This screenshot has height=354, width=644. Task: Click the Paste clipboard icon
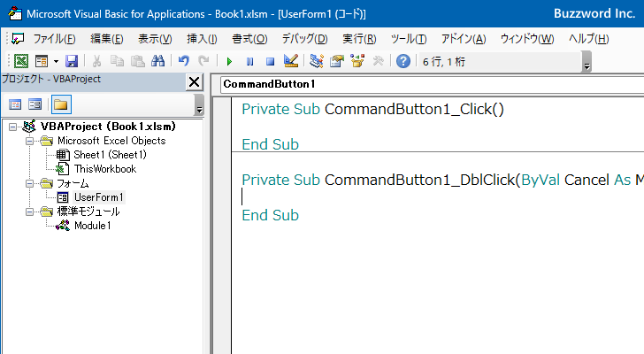pos(138,61)
